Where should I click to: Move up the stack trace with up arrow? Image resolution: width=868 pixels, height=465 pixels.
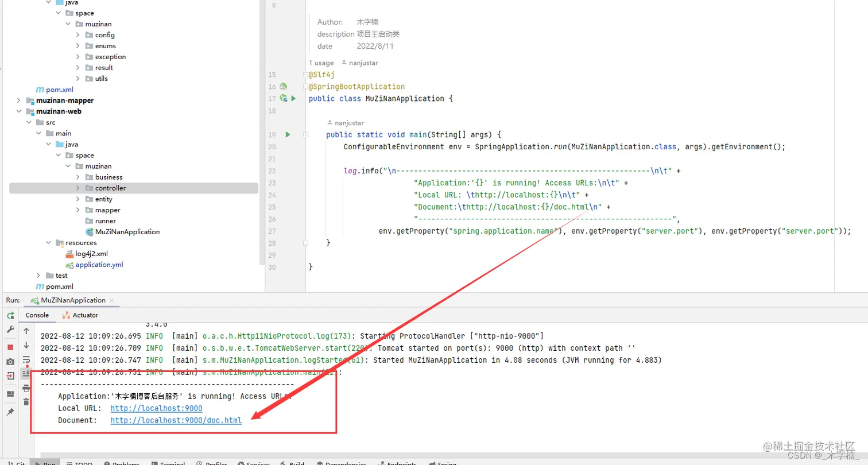coord(26,331)
